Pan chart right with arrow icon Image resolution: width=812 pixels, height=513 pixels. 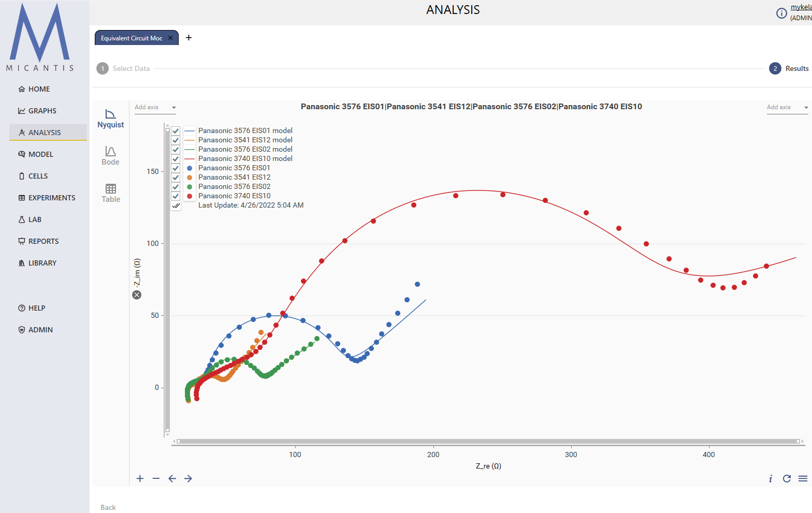coord(188,478)
